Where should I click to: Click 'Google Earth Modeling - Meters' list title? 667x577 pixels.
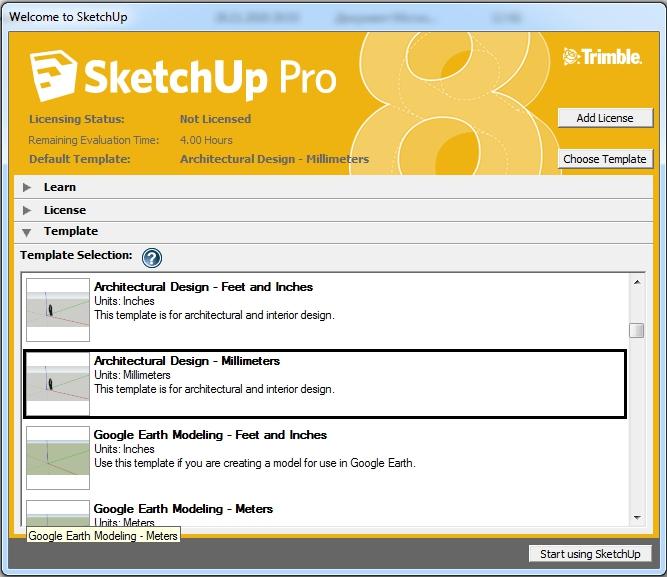point(183,509)
